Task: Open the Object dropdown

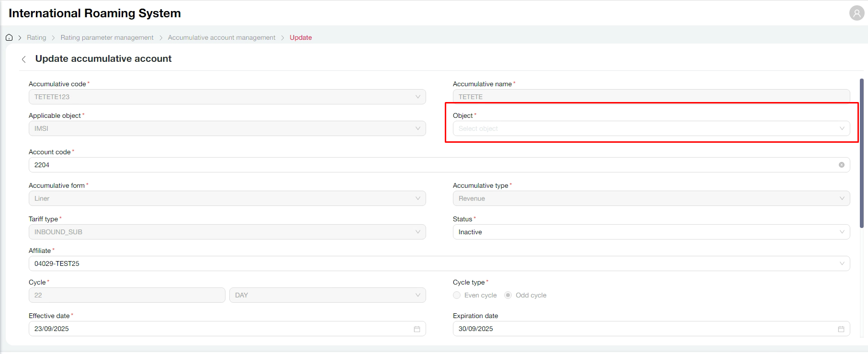Action: pos(651,128)
